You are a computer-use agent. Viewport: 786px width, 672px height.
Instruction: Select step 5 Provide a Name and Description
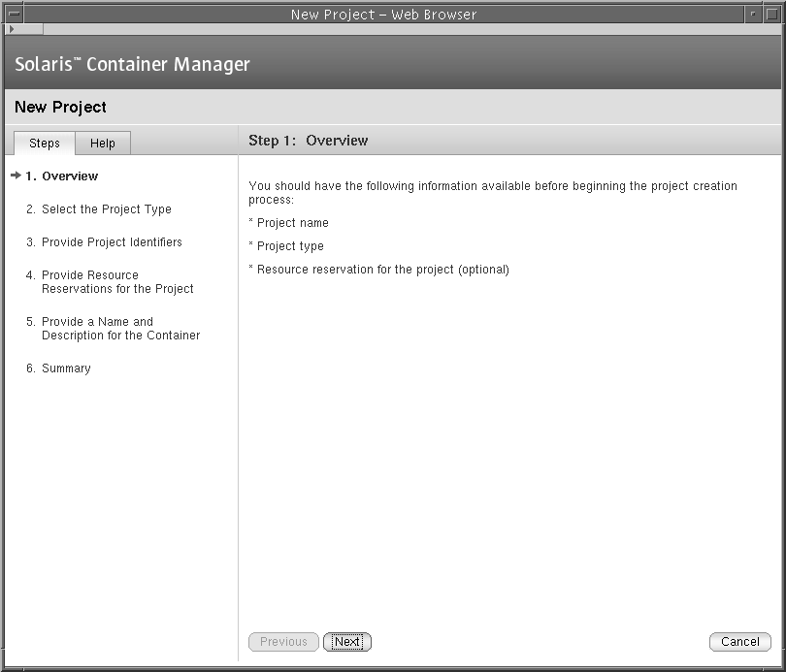pyautogui.click(x=113, y=329)
